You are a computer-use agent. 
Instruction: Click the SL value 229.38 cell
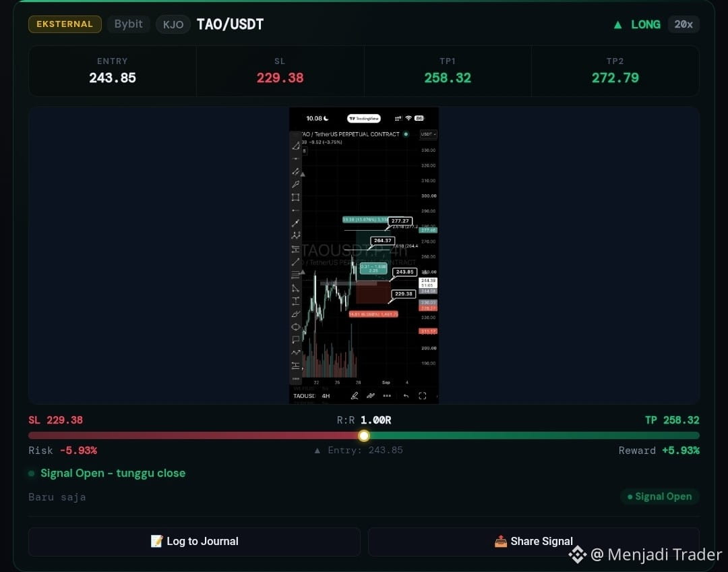(x=280, y=71)
